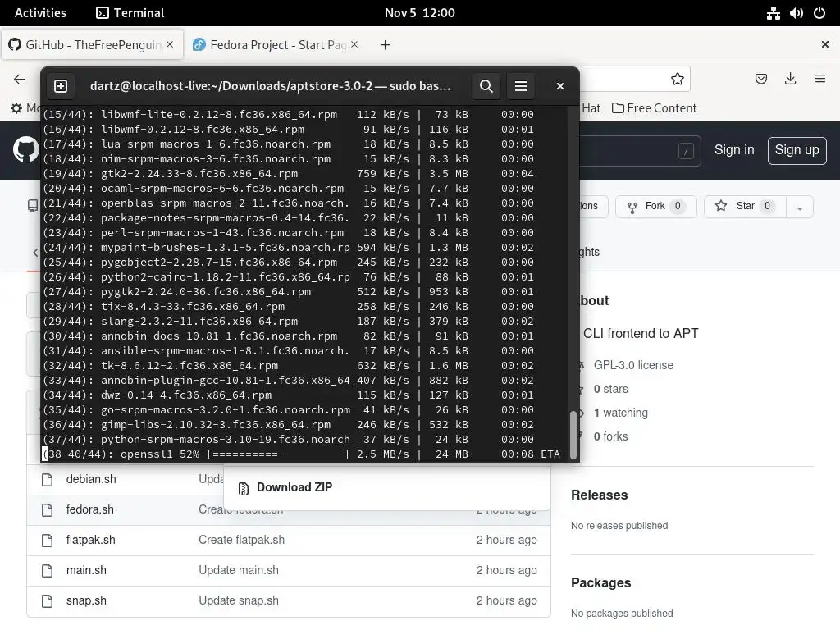
Task: Open clock and calendar Nov 5 12:00
Action: 420,13
